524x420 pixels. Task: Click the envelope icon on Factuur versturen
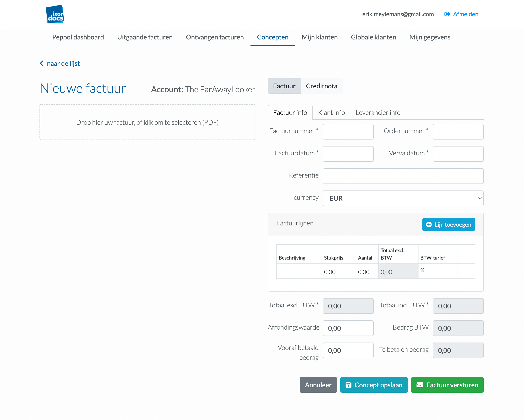point(420,385)
